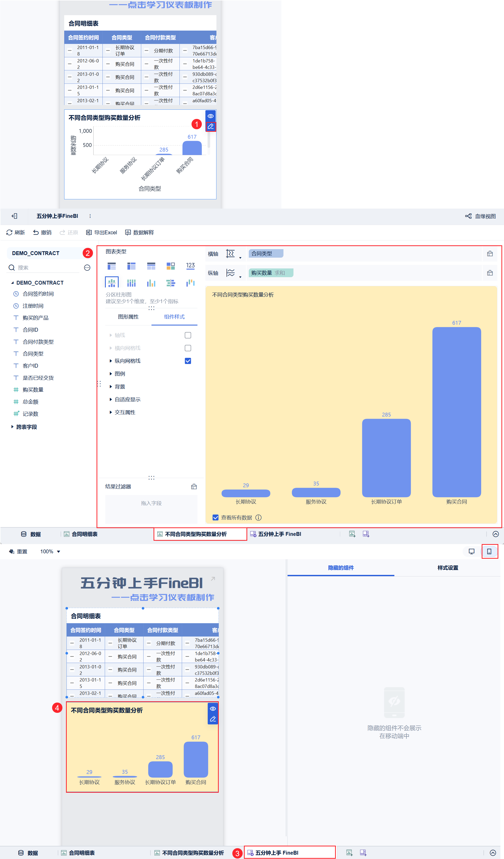This screenshot has width=504, height=859.
Task: Toggle 查看所有数据 checkbox
Action: pyautogui.click(x=215, y=517)
